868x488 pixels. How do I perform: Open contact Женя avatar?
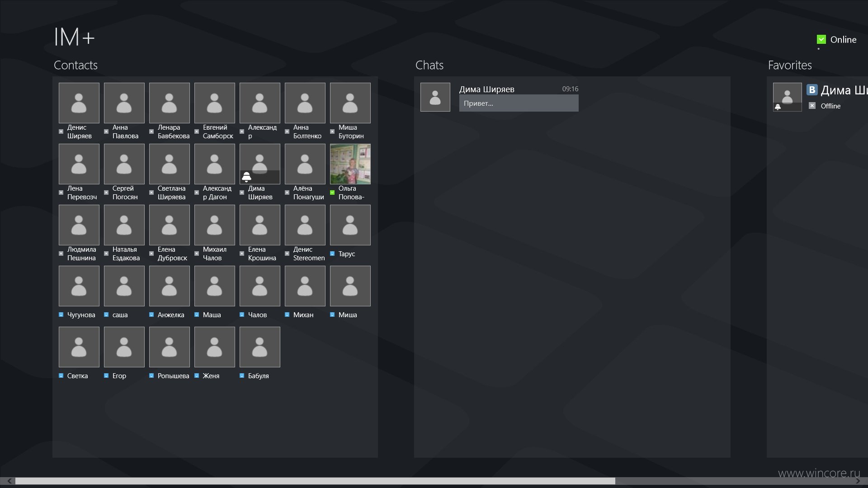coord(214,347)
